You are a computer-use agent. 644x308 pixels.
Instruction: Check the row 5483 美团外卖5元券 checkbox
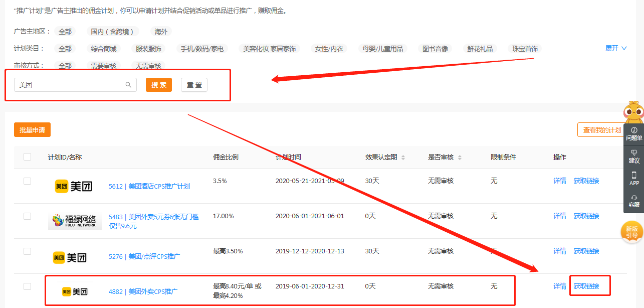27,216
